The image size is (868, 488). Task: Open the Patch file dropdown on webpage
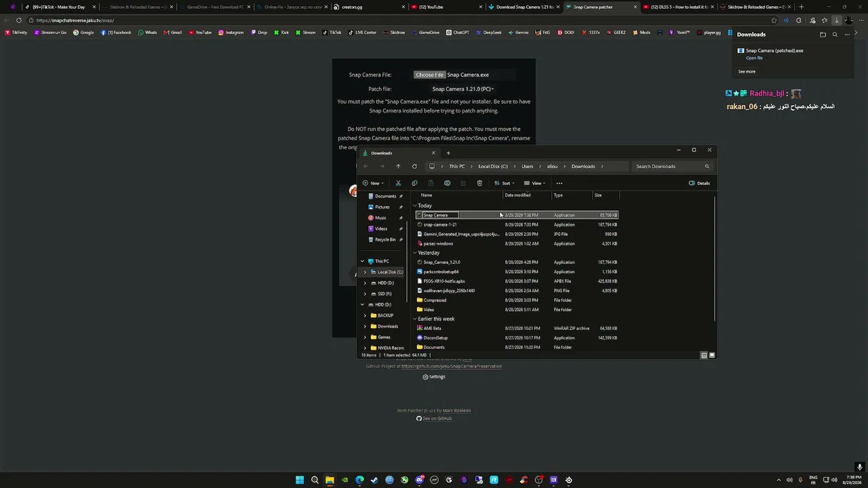pyautogui.click(x=463, y=89)
